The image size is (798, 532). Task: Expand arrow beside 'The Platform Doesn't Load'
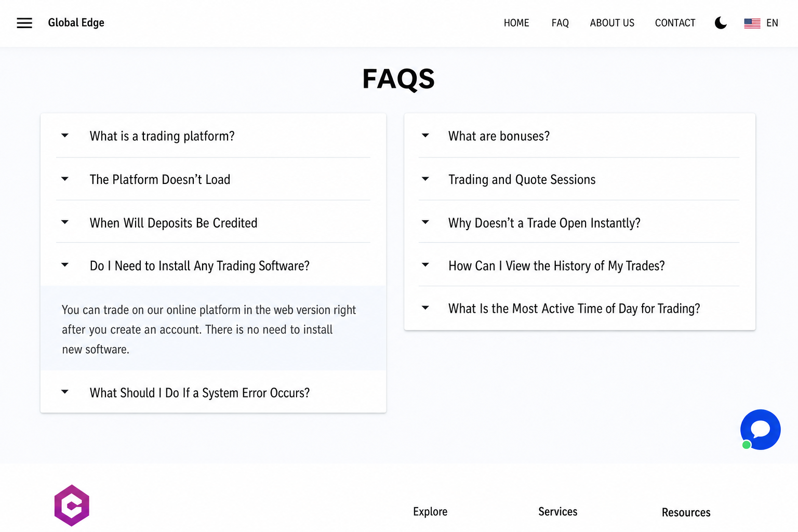tap(65, 179)
